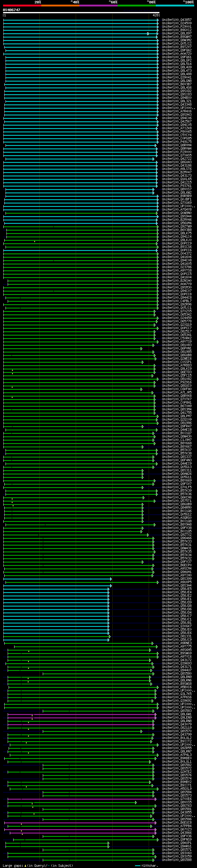
Task: Open hit UniRef100_O24509
Action: pos(176,23)
